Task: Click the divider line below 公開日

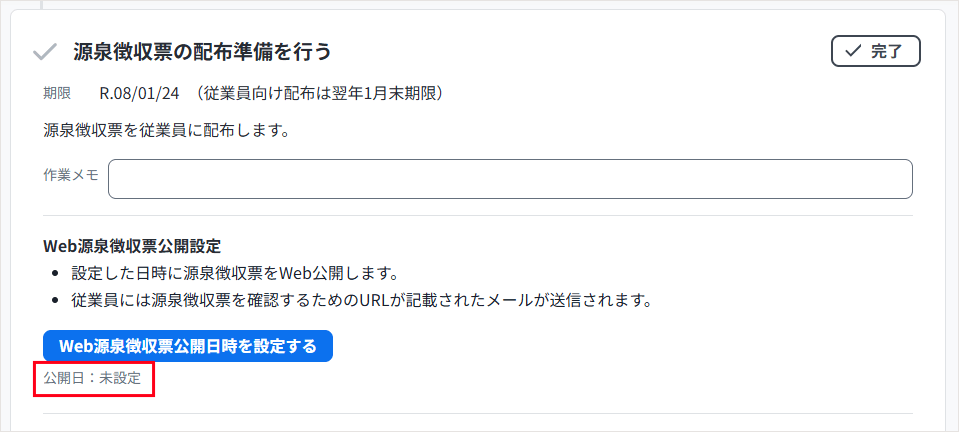Action: [478, 413]
